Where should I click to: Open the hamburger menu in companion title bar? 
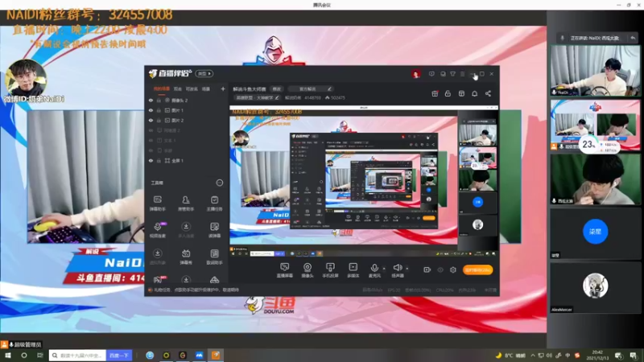[x=462, y=74]
